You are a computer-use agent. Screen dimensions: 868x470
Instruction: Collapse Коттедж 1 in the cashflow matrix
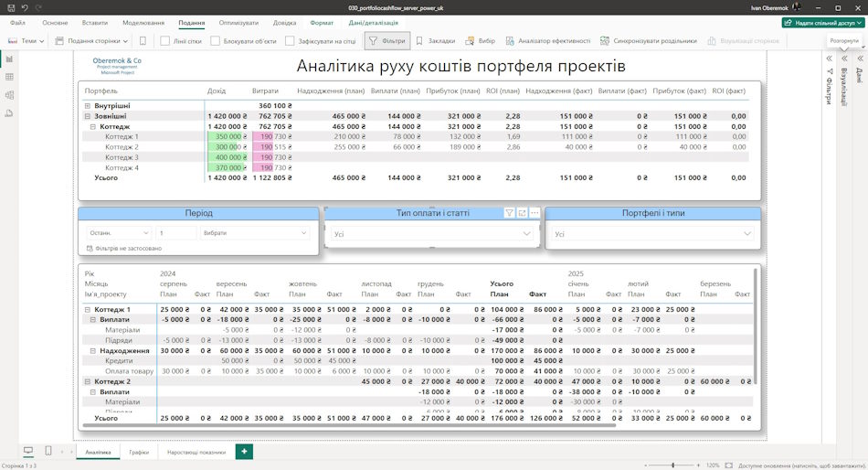(x=88, y=310)
